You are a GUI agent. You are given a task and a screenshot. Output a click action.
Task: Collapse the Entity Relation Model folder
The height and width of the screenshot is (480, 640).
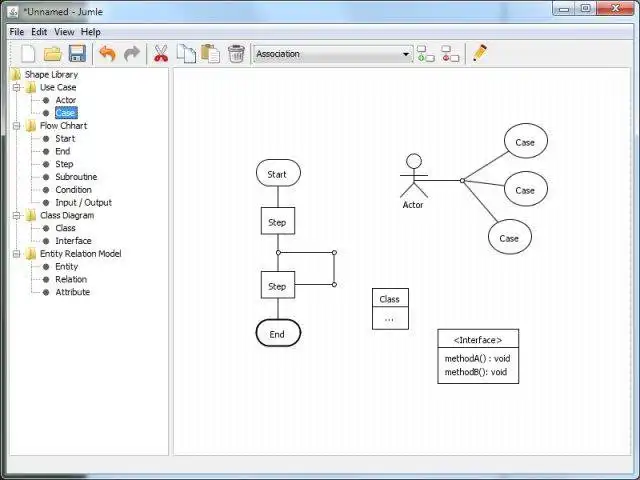click(x=16, y=254)
